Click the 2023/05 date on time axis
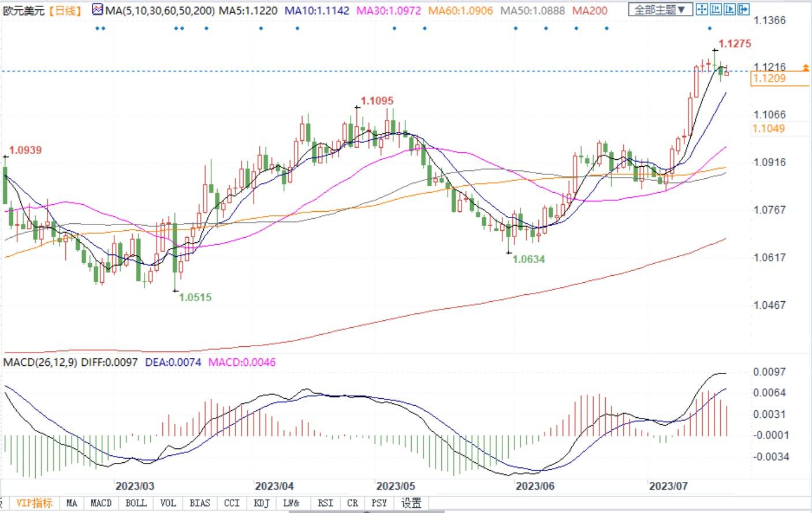 coord(396,486)
